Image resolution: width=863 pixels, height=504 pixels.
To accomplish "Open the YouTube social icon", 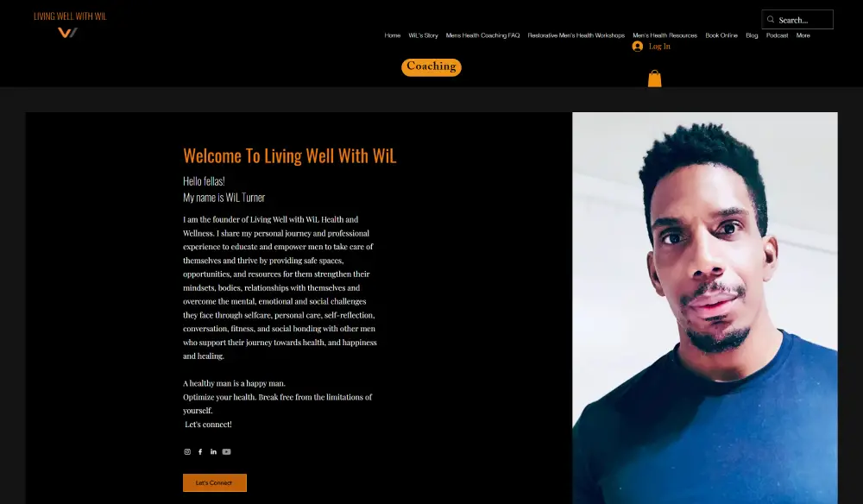I will (x=227, y=451).
